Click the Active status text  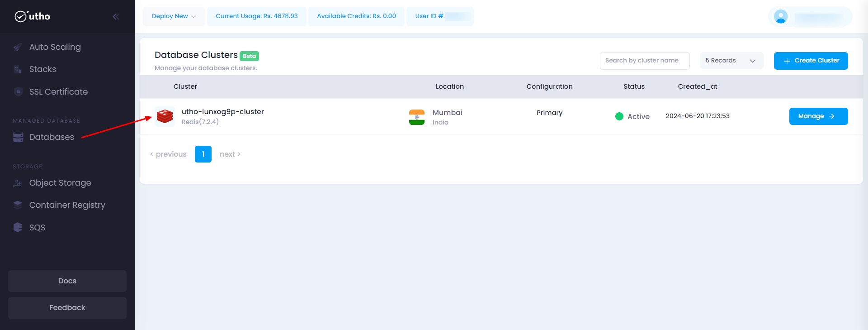[x=638, y=117]
